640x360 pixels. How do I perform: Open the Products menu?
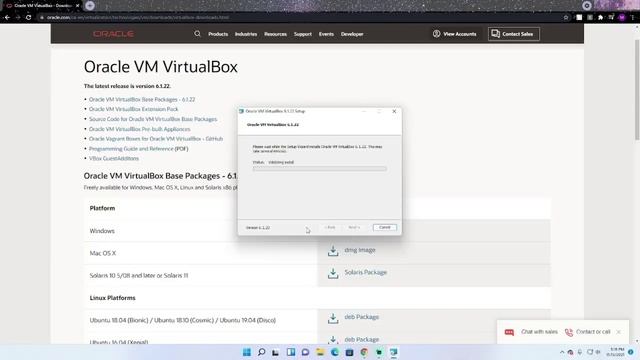pyautogui.click(x=218, y=34)
